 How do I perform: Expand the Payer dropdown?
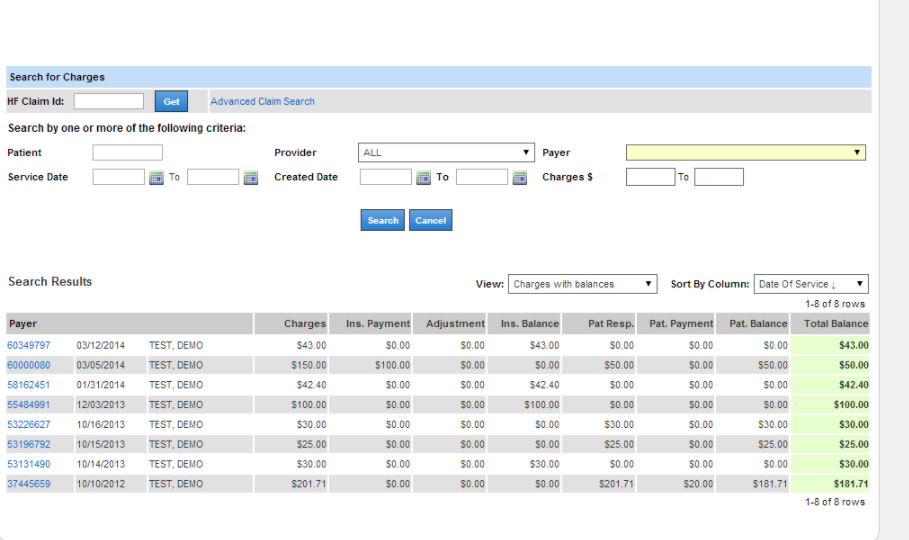746,153
